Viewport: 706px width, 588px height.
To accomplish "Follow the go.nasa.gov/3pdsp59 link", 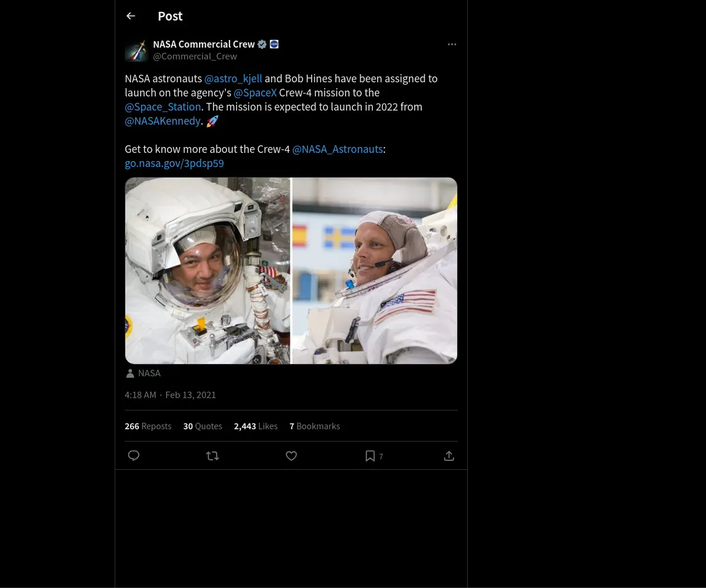I will pyautogui.click(x=174, y=163).
